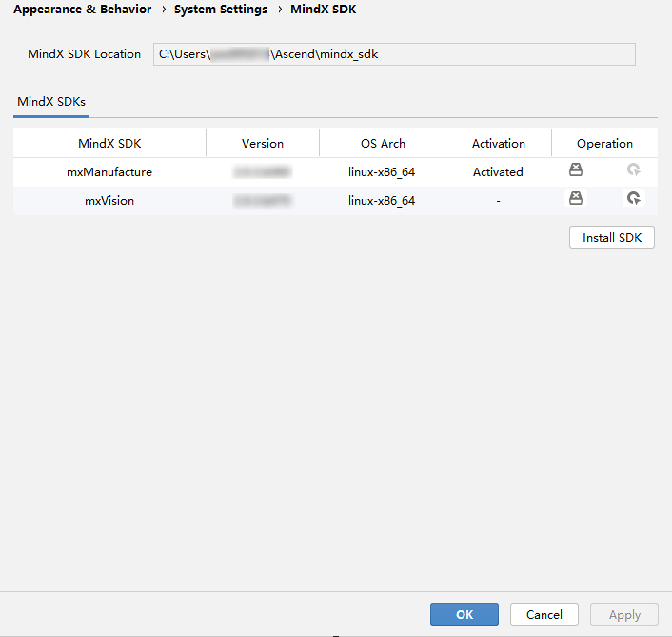Image resolution: width=672 pixels, height=637 pixels.
Task: Select the MindX SDKs tab
Action: click(x=51, y=102)
